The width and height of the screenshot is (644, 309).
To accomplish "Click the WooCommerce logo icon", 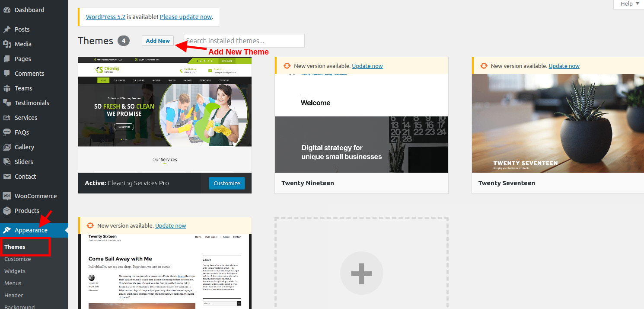I will [x=7, y=196].
